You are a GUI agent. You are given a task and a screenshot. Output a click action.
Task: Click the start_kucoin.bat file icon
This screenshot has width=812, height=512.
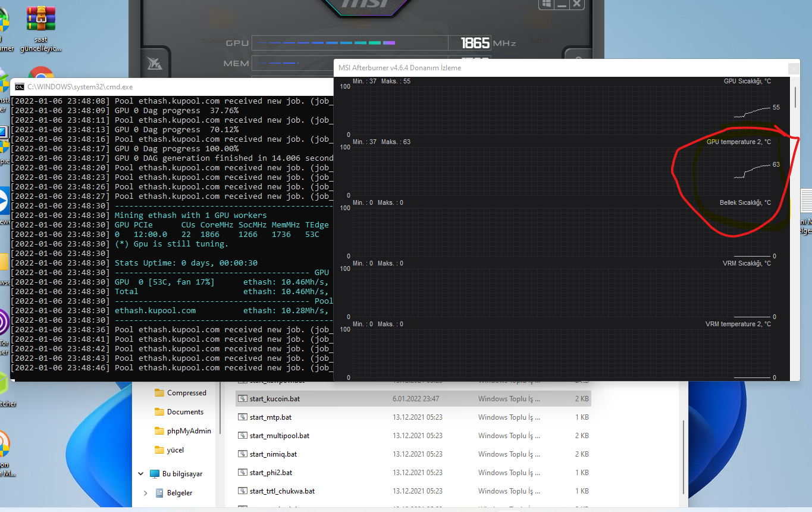pos(242,399)
